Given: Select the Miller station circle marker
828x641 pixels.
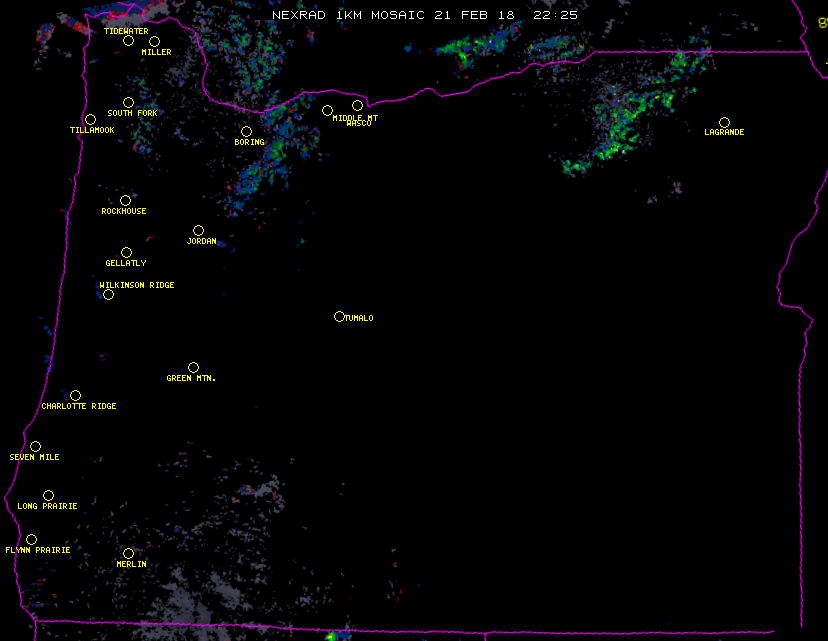Looking at the screenshot, I should (154, 41).
